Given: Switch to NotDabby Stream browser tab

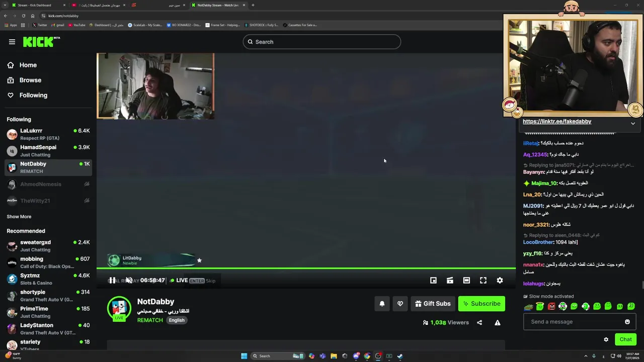Looking at the screenshot, I should (x=219, y=5).
